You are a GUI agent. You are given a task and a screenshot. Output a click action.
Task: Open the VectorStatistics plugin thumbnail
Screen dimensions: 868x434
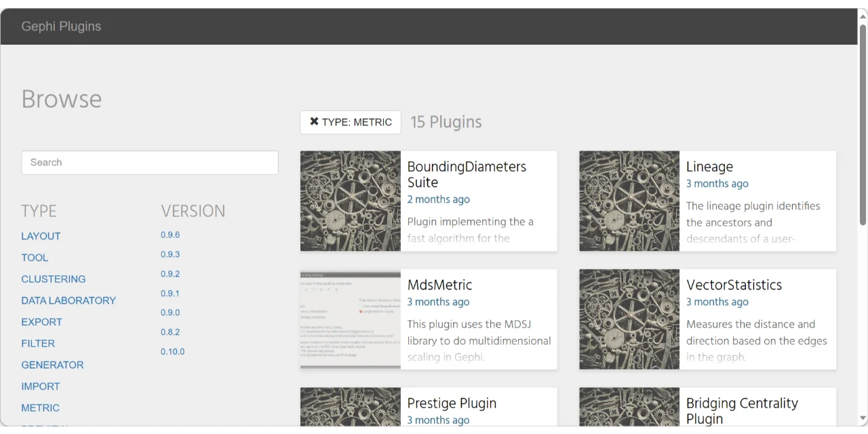point(629,319)
